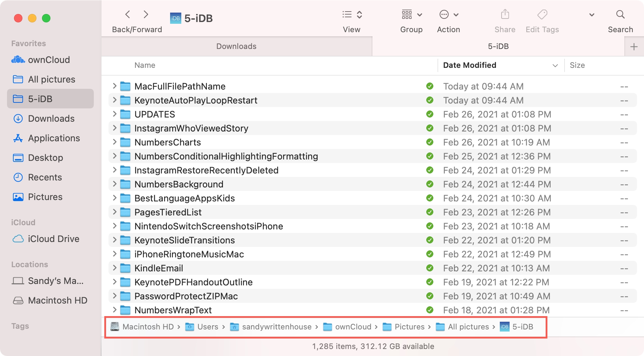644x356 pixels.
Task: Expand the KeynoteAutoPlayLoopRestart folder
Action: coord(114,100)
